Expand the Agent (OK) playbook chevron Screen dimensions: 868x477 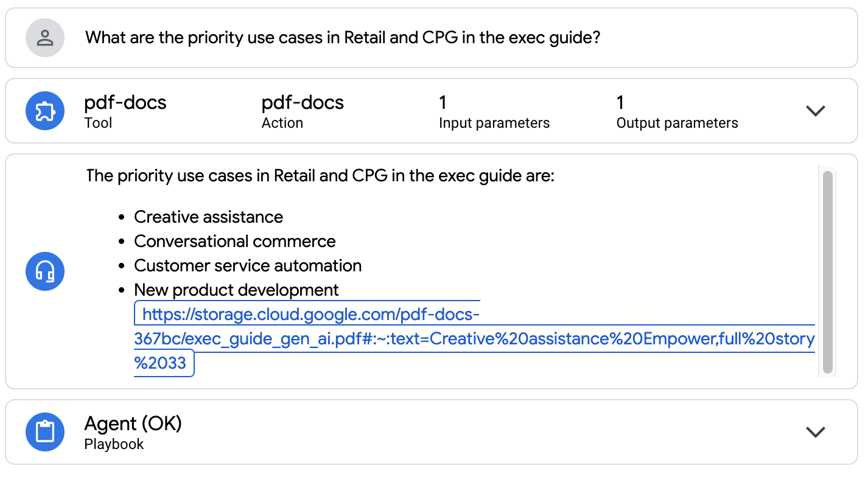pyautogui.click(x=815, y=432)
